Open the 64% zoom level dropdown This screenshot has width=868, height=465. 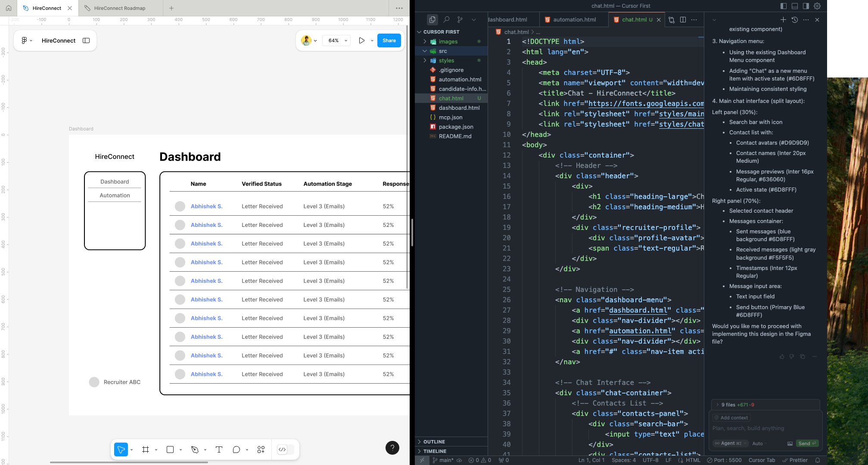click(x=336, y=40)
